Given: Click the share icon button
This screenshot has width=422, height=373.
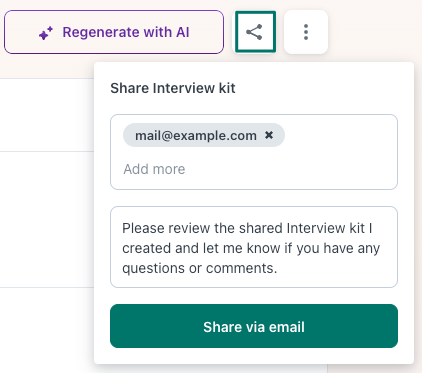Looking at the screenshot, I should (255, 32).
